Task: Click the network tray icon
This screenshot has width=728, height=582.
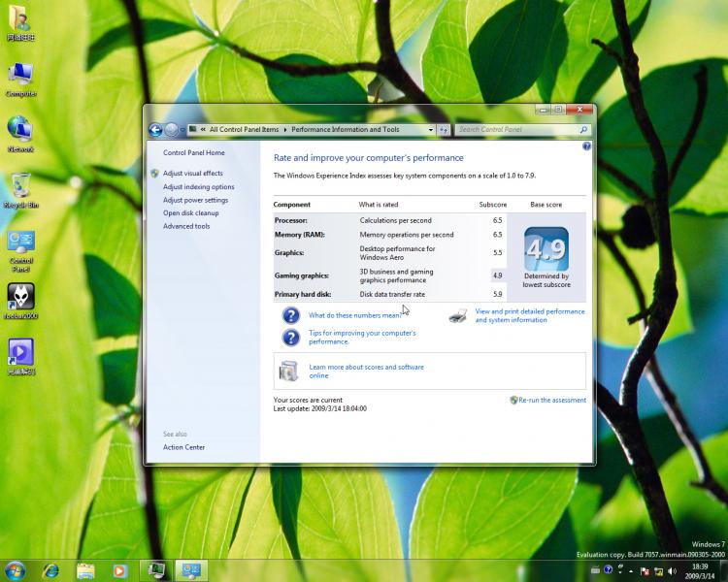Action: point(658,571)
